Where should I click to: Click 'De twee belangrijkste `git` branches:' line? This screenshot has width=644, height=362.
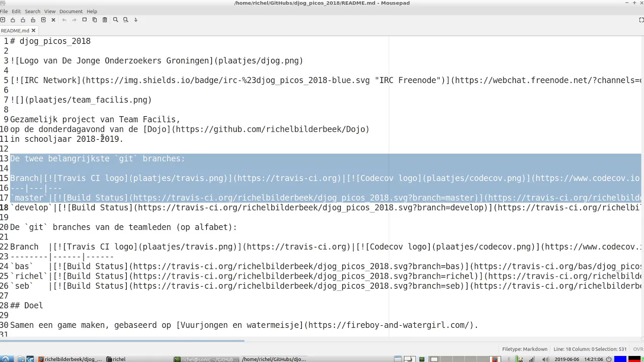[98, 159]
